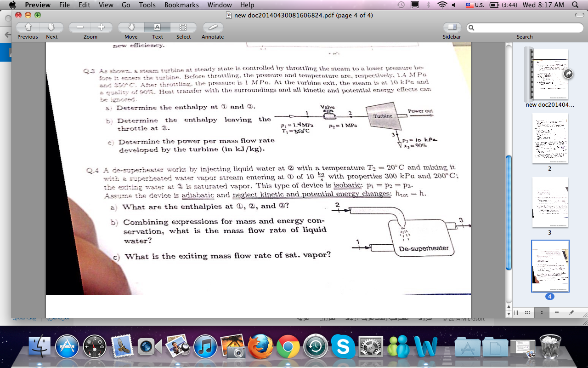Zoom out with the minus button
The image size is (588, 368).
[x=80, y=27]
